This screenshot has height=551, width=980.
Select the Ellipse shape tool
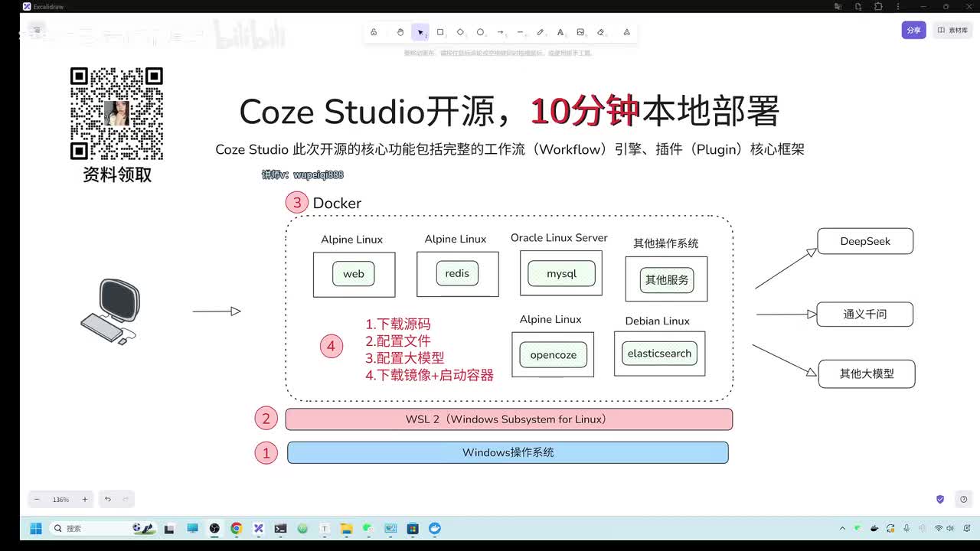480,32
